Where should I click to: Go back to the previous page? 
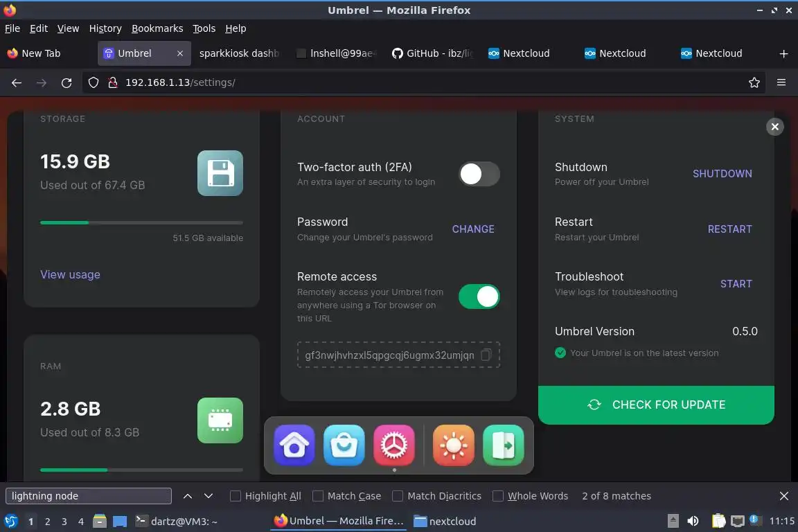17,82
